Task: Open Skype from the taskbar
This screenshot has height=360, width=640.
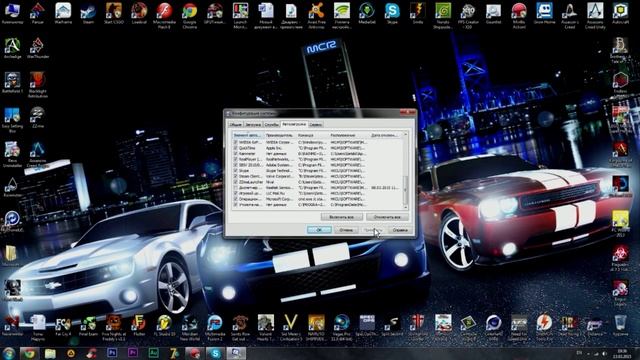Action: click(x=215, y=353)
